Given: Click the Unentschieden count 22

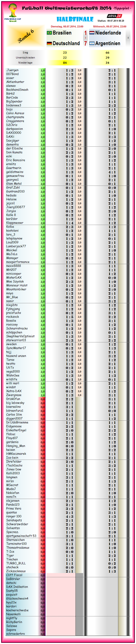Looking at the screenshot, I should pyautogui.click(x=65, y=58).
